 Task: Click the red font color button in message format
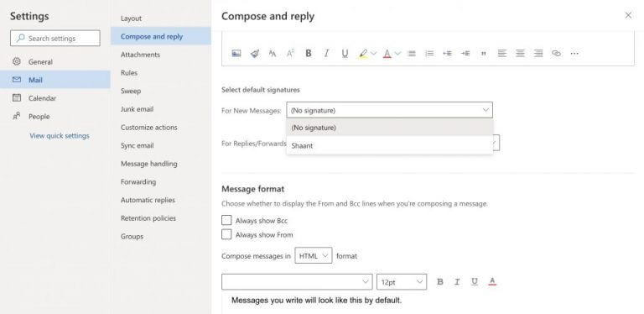[492, 281]
